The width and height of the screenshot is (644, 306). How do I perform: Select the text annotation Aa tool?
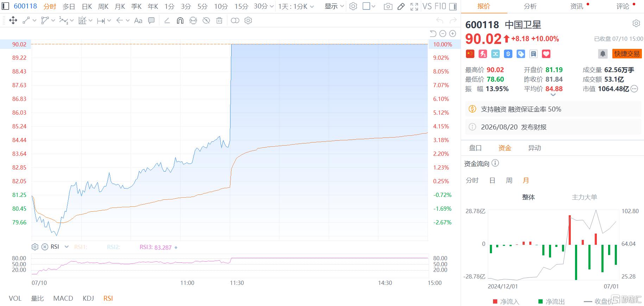tap(138, 21)
